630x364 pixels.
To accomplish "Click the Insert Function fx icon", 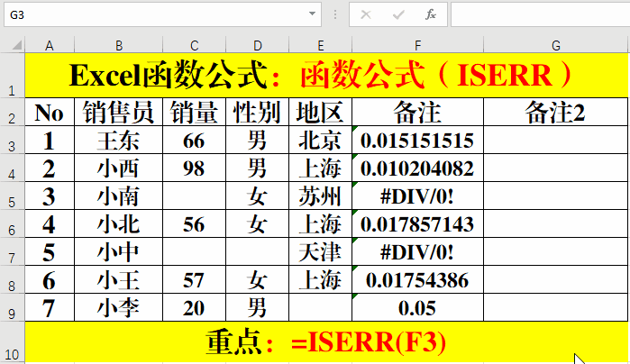I will (x=430, y=14).
